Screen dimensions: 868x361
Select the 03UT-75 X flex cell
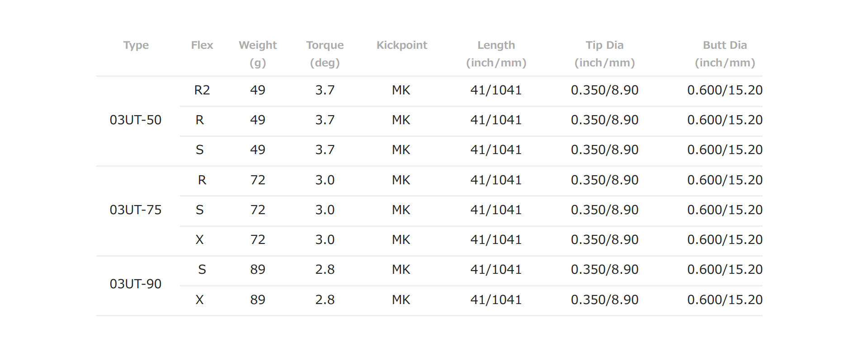(199, 240)
